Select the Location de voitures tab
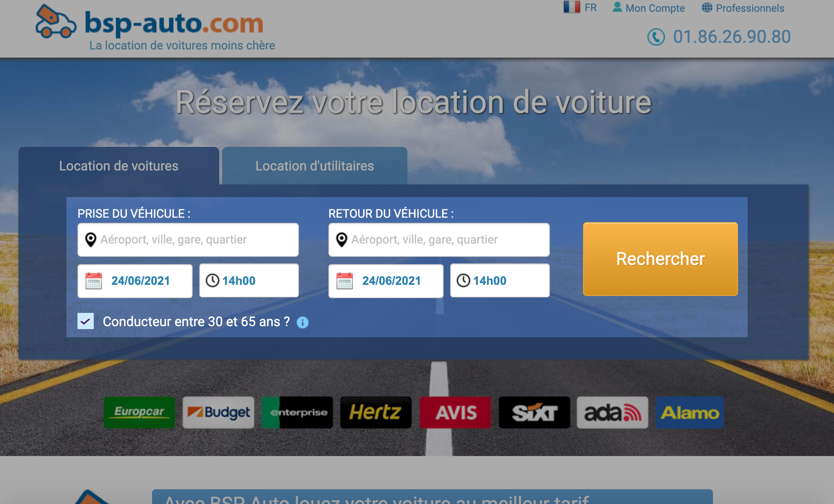 118,166
